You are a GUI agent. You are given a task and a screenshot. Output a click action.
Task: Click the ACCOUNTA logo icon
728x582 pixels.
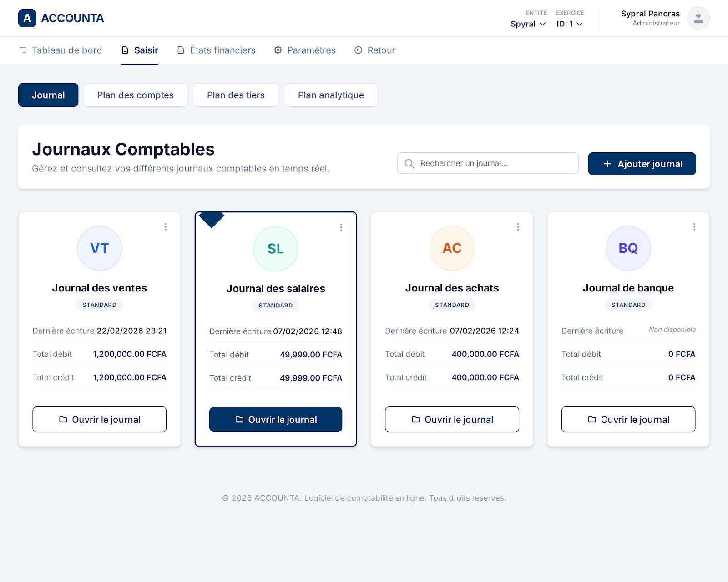(x=27, y=18)
